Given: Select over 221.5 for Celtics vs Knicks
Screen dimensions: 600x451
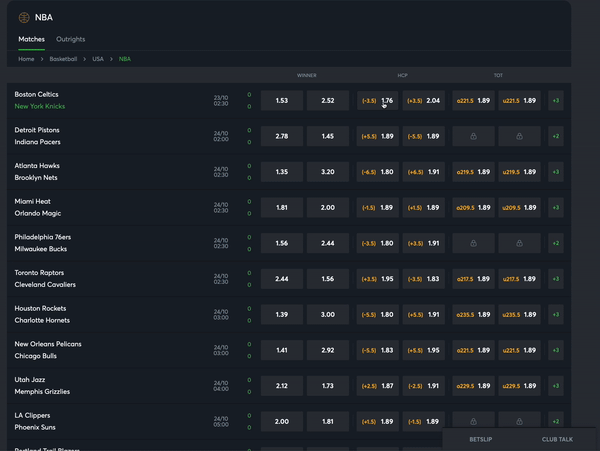Looking at the screenshot, I should pyautogui.click(x=473, y=101).
